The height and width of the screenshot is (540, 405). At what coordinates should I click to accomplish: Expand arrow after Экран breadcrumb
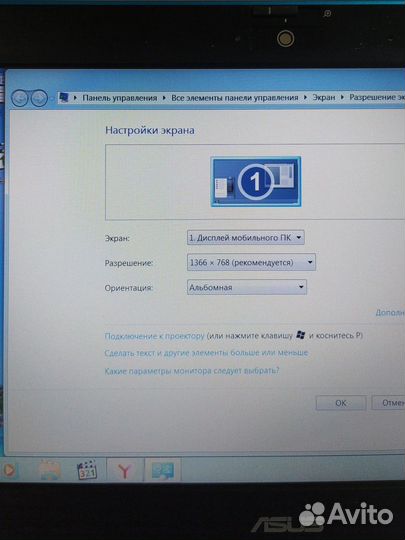pos(342,97)
